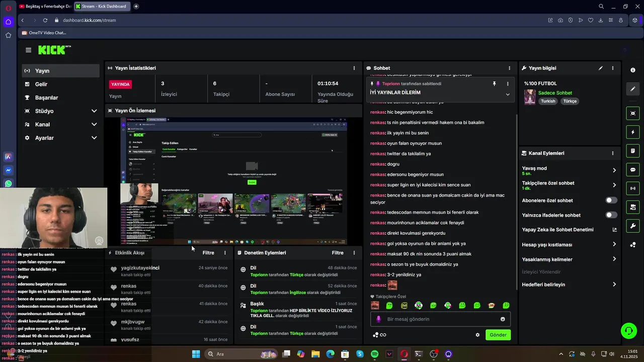This screenshot has width=644, height=362.
Task: Open Yapay Zeka ile Sohbet Denetimi external link
Action: pyautogui.click(x=614, y=230)
